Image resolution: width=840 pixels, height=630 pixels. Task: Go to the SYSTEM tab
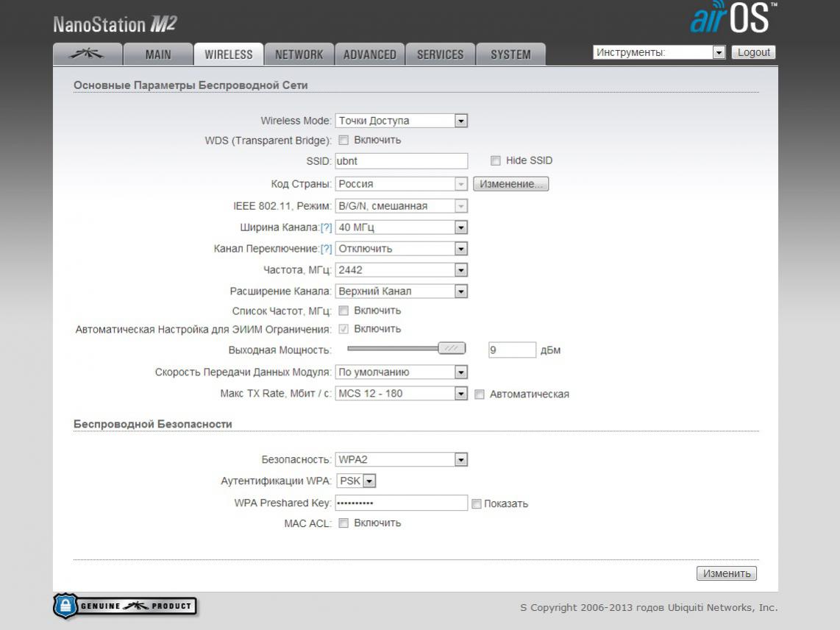[510, 54]
